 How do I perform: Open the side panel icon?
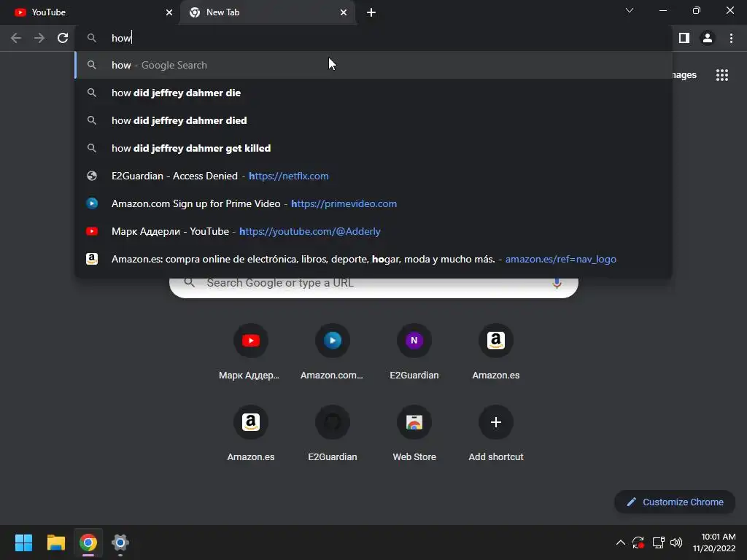point(684,38)
